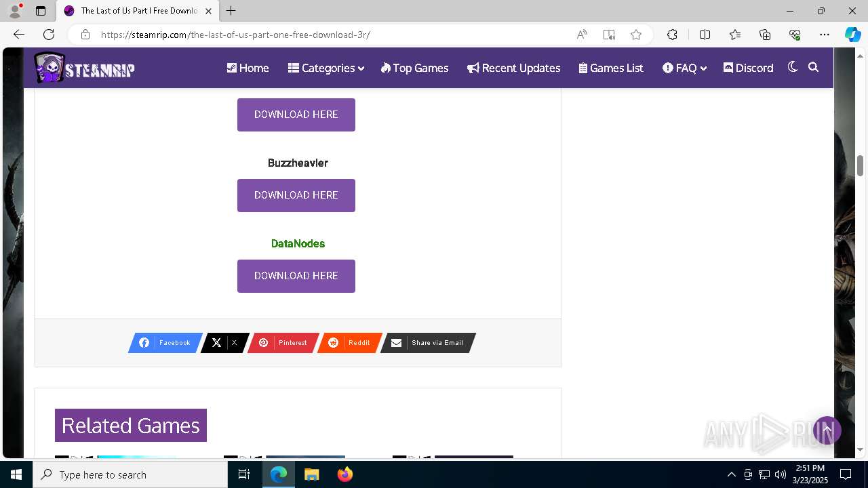The image size is (868, 488).
Task: Show hidden system tray icons
Action: (x=731, y=474)
